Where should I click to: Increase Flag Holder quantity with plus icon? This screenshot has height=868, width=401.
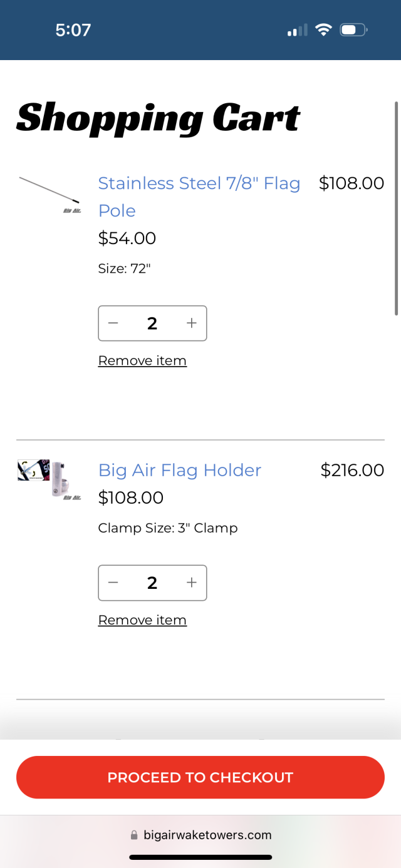tap(192, 583)
